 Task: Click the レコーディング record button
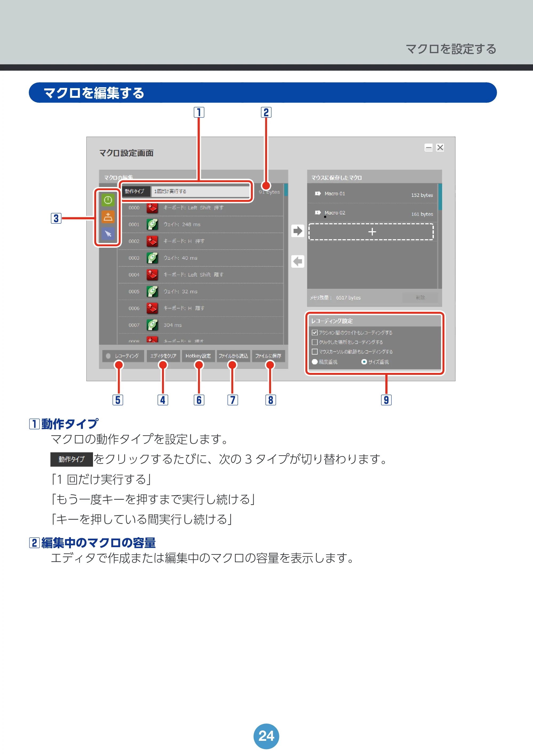click(x=123, y=356)
